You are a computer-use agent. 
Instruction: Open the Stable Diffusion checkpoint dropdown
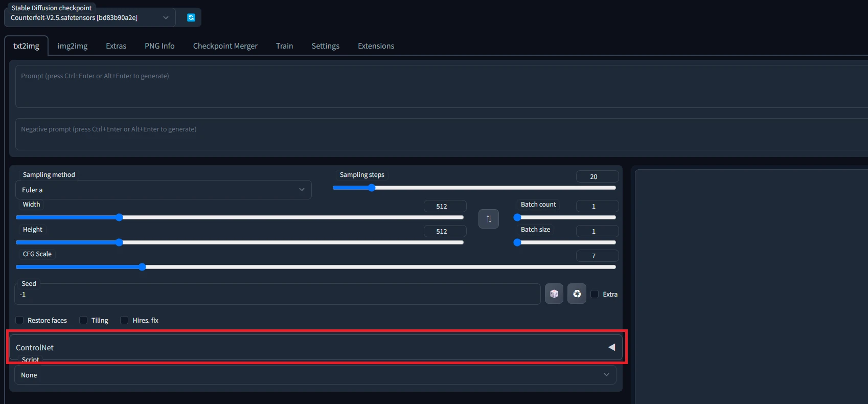coord(89,17)
